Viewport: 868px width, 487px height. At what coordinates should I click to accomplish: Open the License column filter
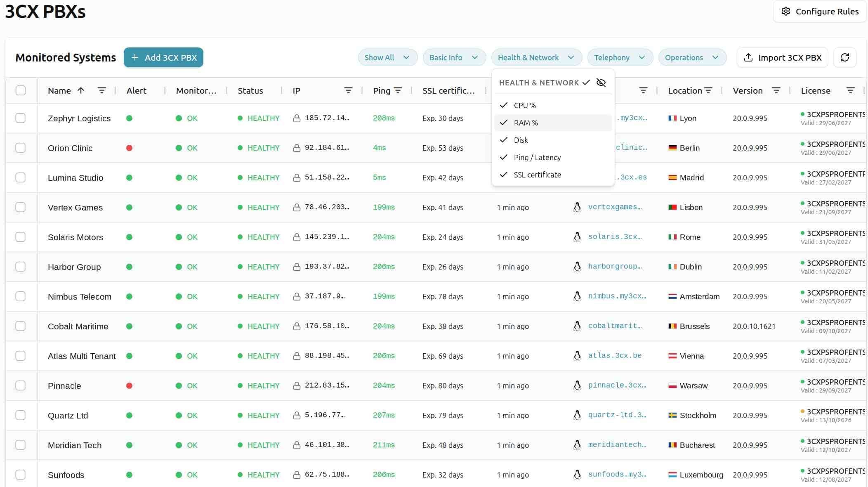coord(850,90)
